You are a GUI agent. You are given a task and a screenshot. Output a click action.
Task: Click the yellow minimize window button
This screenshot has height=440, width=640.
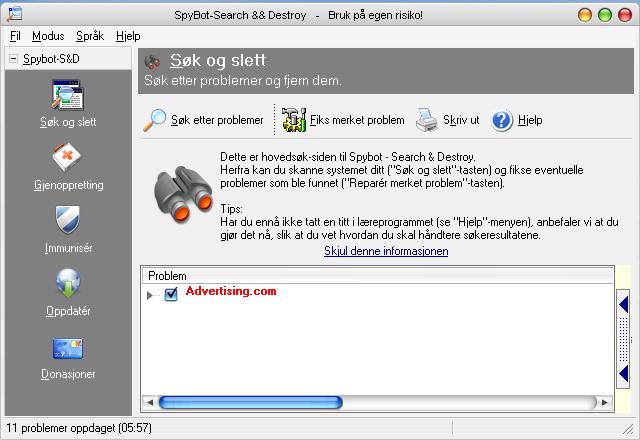[x=585, y=15]
